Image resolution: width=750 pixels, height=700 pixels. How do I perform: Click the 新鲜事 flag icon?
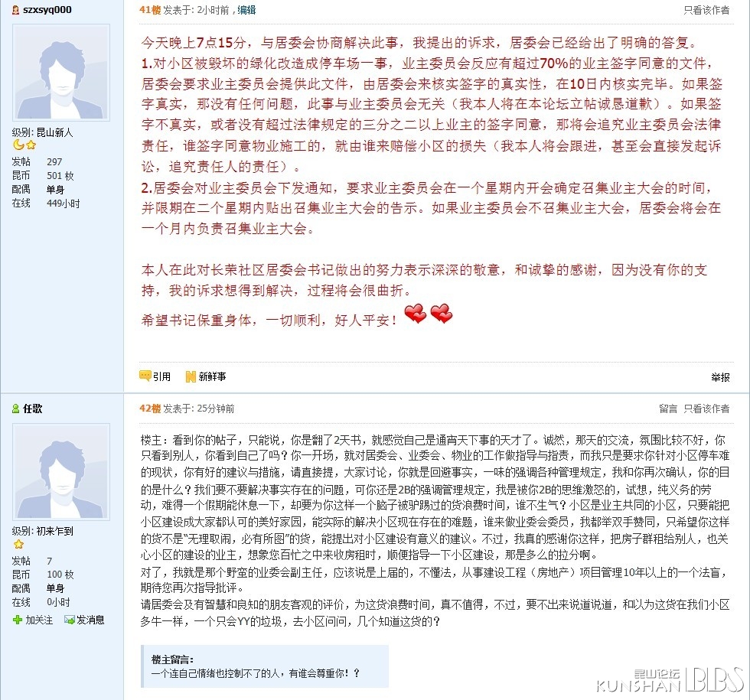point(191,376)
